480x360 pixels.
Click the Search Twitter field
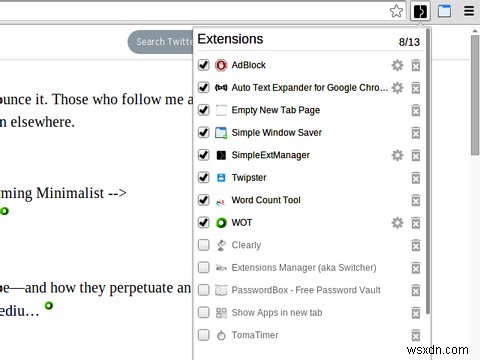click(x=160, y=42)
